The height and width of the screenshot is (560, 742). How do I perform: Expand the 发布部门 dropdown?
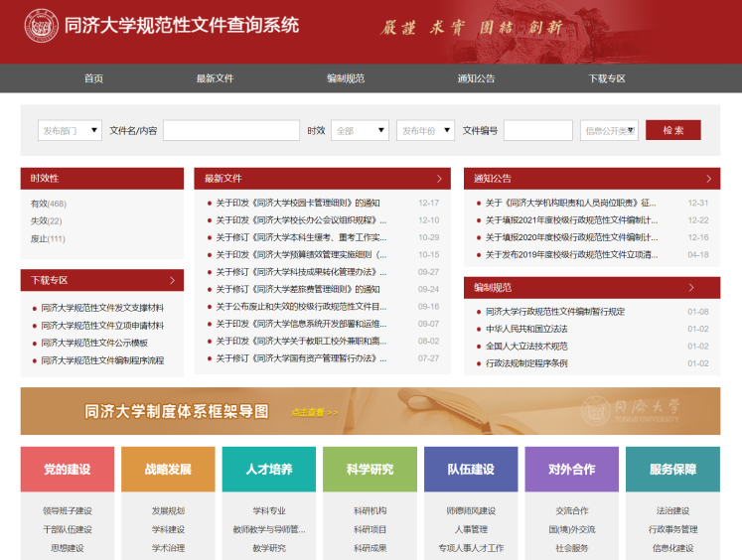coord(71,130)
